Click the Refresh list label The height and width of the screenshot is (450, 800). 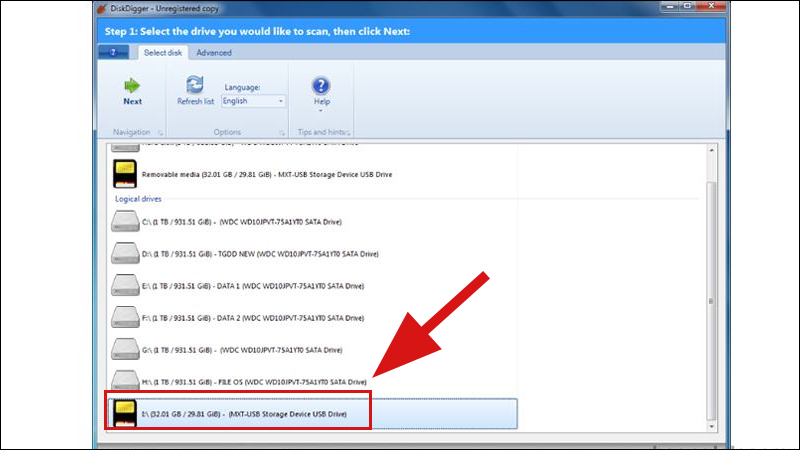[195, 101]
